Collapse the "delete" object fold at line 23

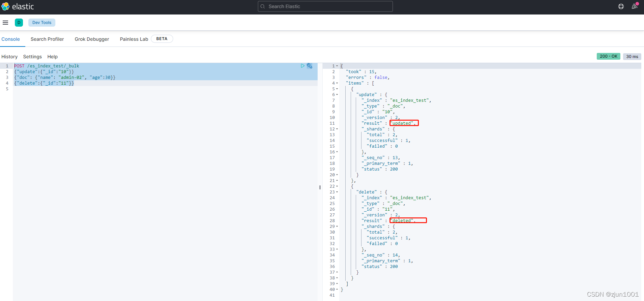point(337,192)
